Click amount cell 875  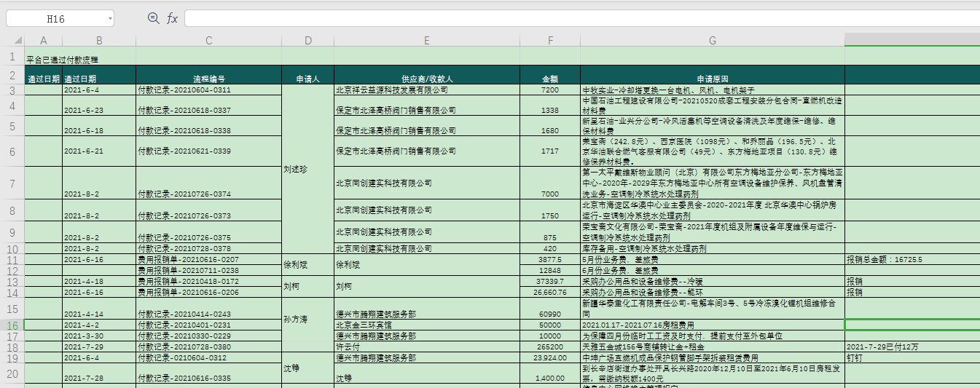(x=550, y=233)
